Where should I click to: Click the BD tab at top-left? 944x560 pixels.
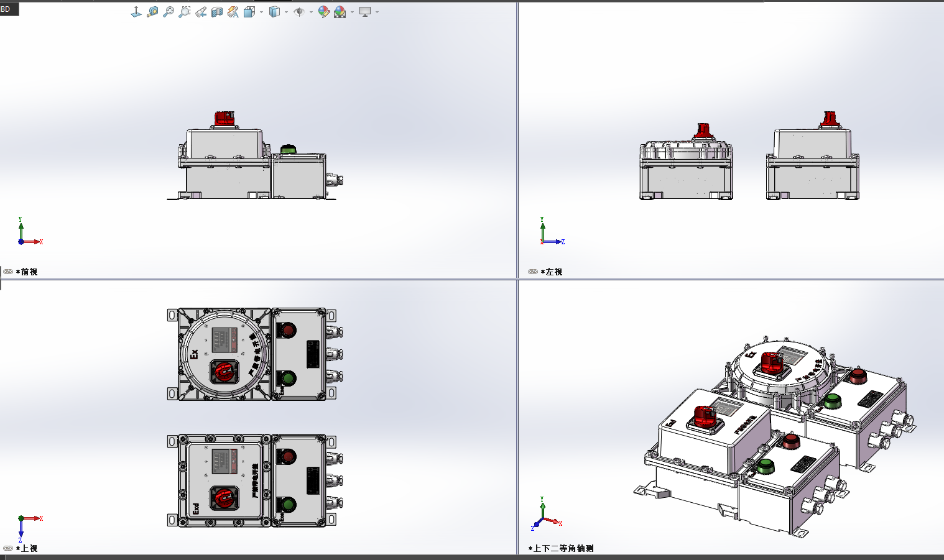point(9,9)
